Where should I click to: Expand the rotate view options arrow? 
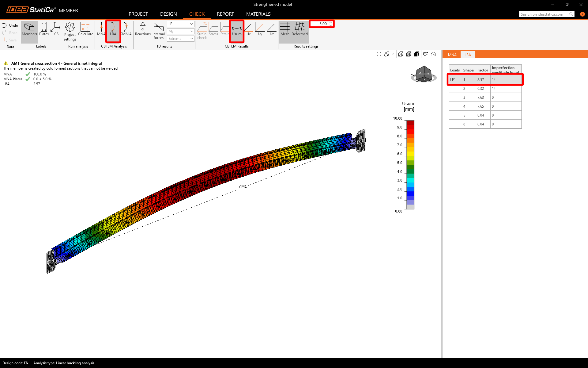click(393, 54)
